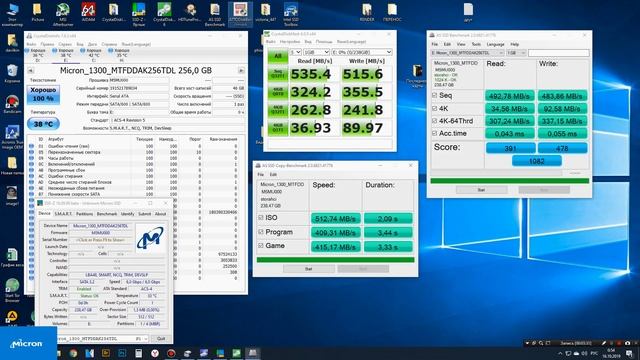This screenshot has height=360, width=640.
Task: Open the Tools menu in AS SSD Benchmark
Action: (476, 44)
